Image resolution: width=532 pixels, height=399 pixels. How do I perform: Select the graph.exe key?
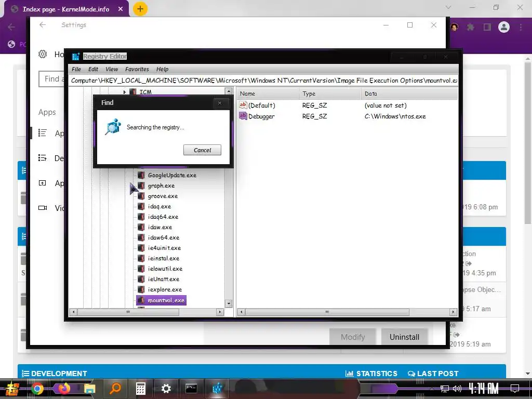pos(161,186)
